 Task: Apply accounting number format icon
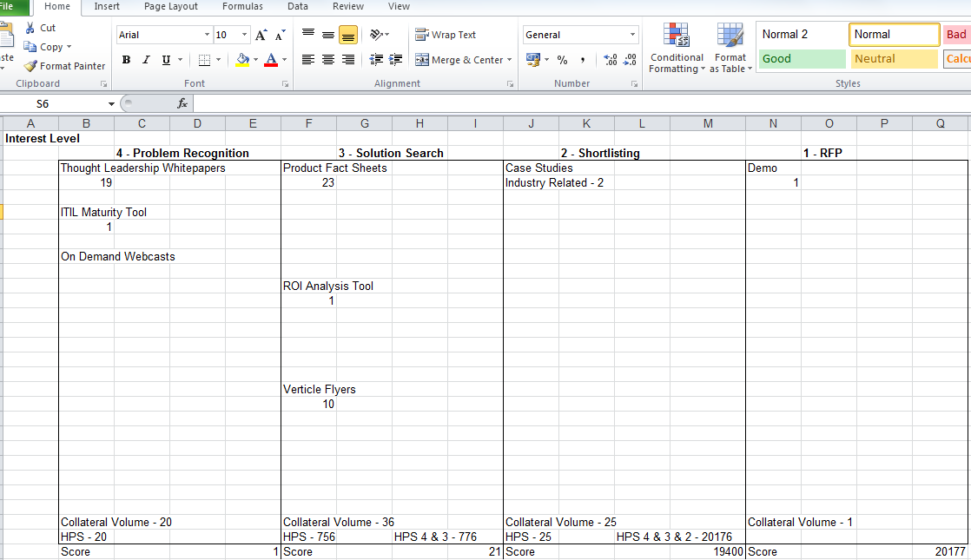coord(533,60)
